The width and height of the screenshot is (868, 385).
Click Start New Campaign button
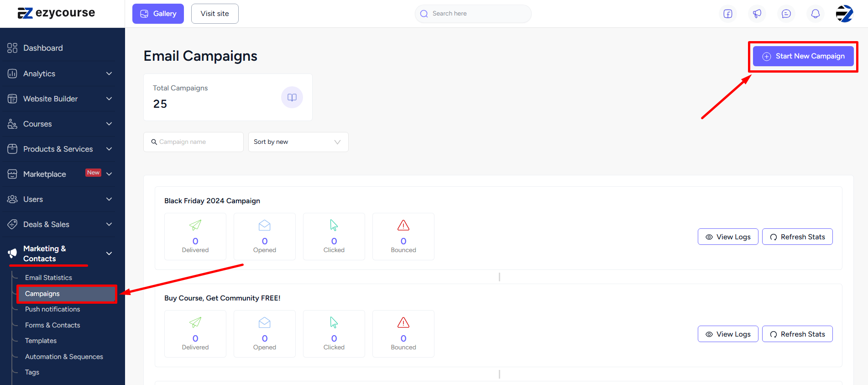pyautogui.click(x=803, y=56)
